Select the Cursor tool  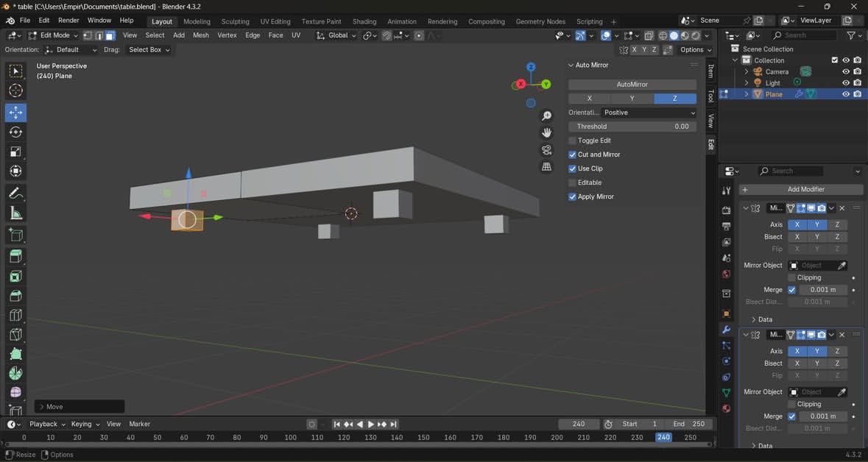point(15,90)
